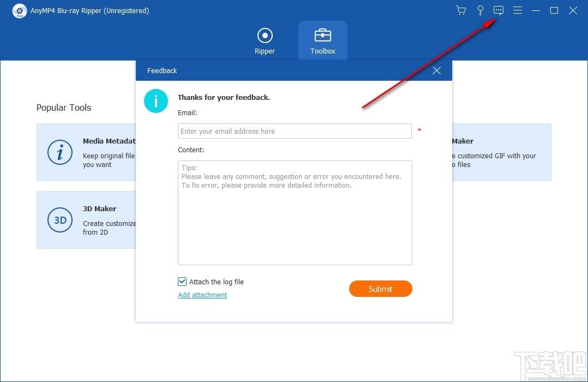
Task: Open the feedback speech bubble icon
Action: pyautogui.click(x=499, y=10)
